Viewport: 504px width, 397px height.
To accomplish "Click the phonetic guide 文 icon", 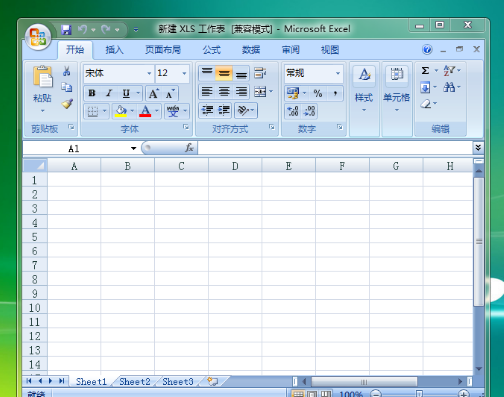I will pos(173,111).
